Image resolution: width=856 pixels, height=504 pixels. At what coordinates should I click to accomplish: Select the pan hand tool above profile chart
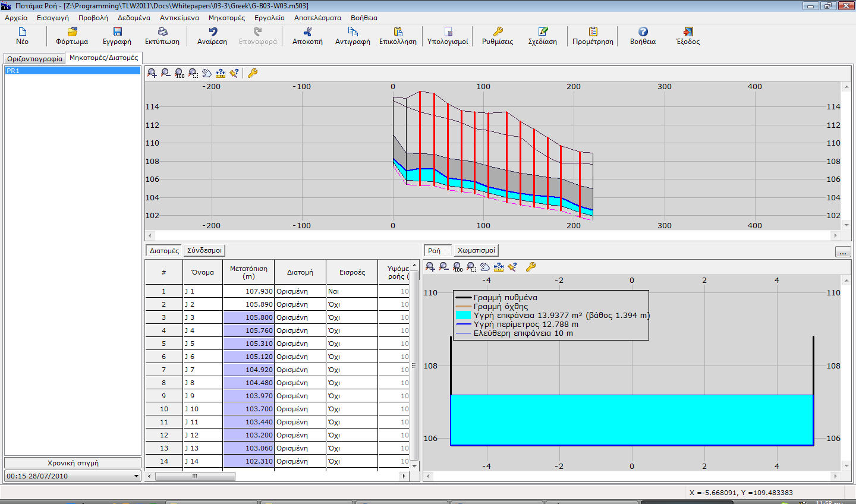(207, 73)
